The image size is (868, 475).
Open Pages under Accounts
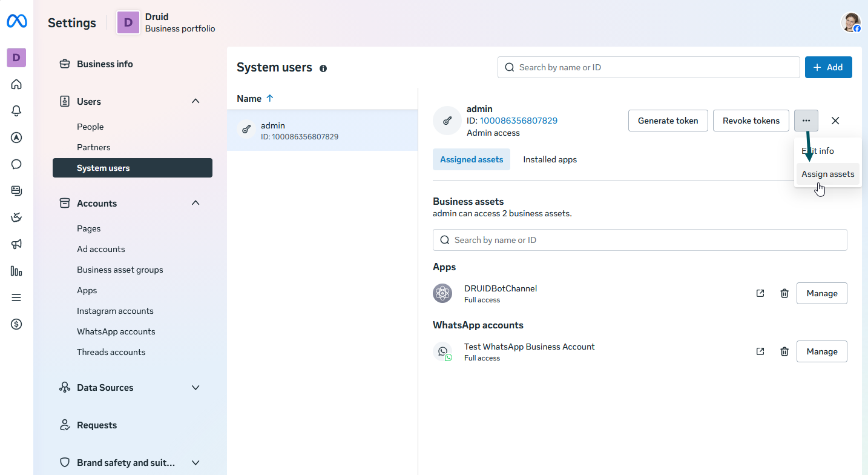tap(89, 228)
